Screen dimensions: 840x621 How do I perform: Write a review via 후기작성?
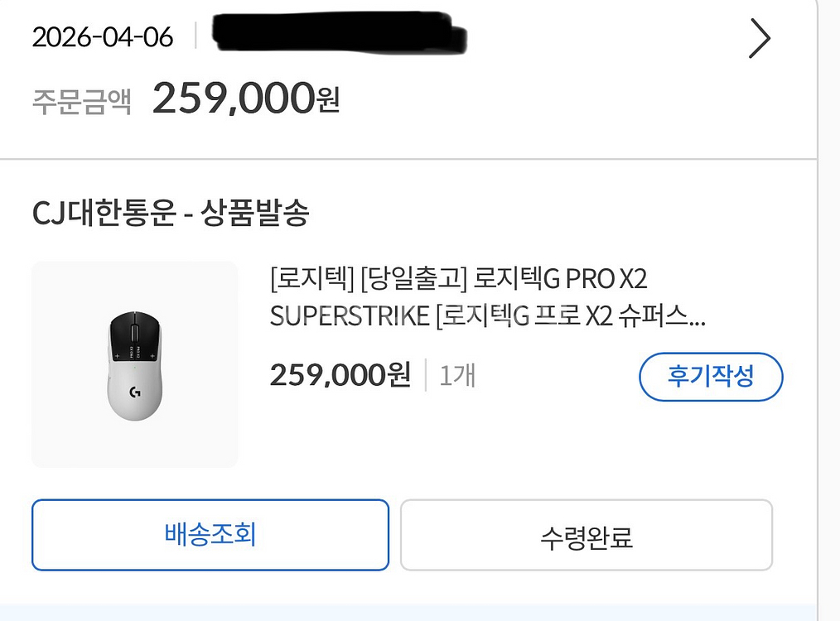(710, 377)
